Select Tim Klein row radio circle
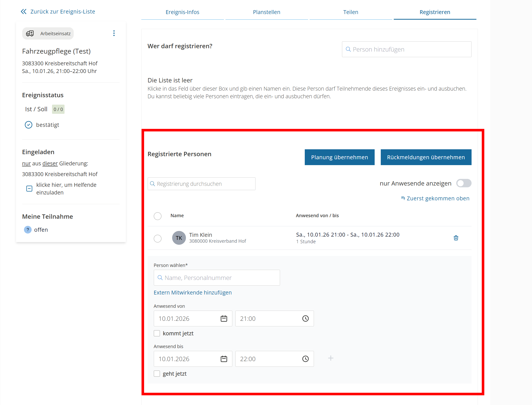Screen dimensions: 532x405 158,238
